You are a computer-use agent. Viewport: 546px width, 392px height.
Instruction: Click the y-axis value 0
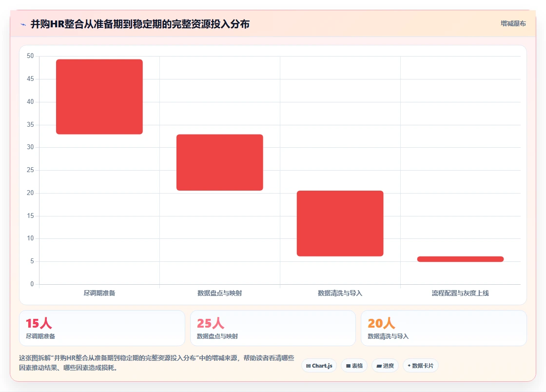click(32, 284)
